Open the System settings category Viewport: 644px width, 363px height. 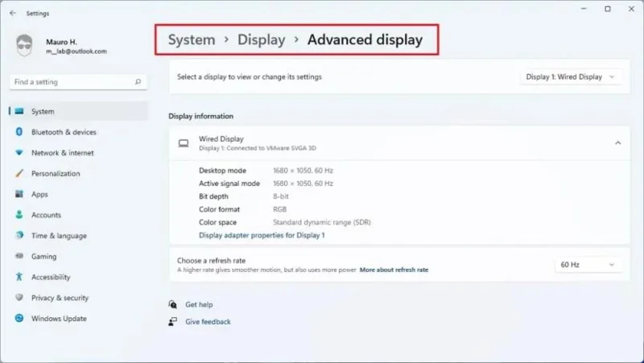[78, 111]
